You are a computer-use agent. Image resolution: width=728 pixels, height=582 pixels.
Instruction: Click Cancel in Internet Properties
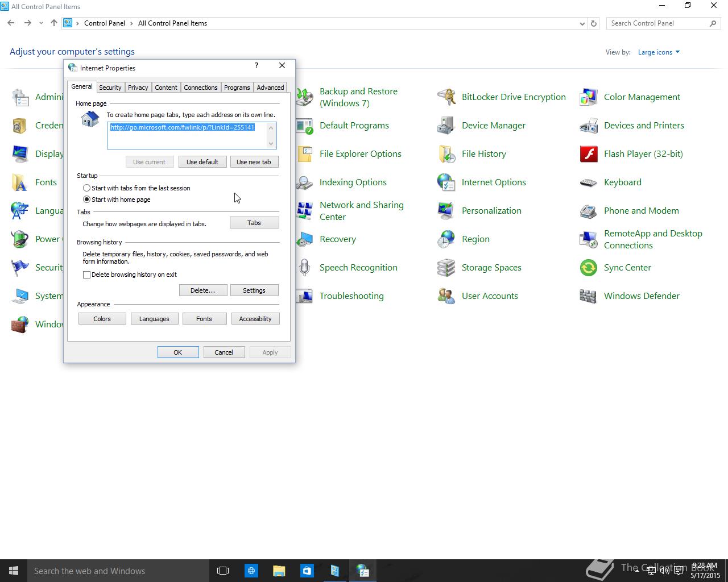[x=224, y=352]
